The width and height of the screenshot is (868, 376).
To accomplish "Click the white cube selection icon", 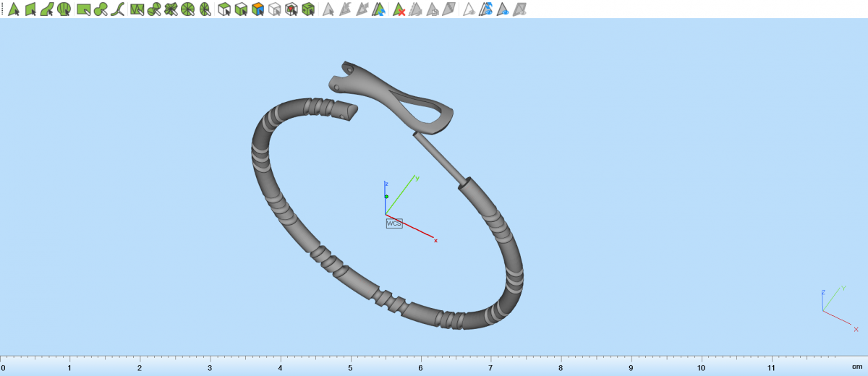I will tap(224, 9).
